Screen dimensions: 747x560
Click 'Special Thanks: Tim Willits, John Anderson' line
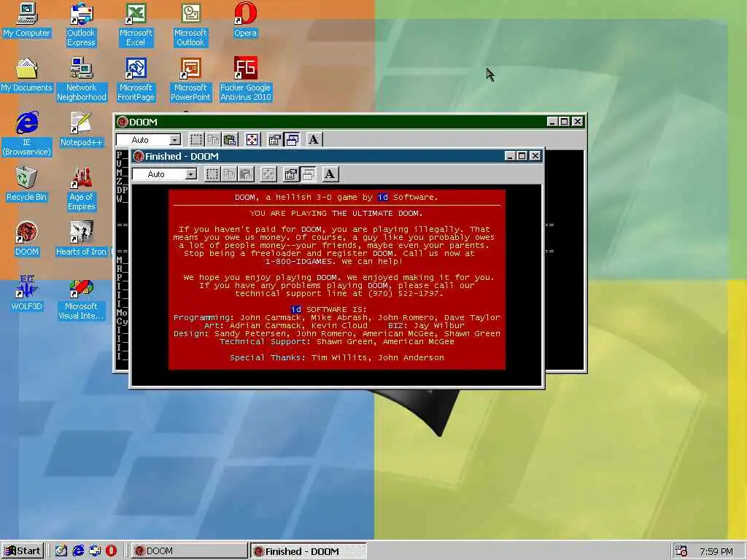coord(337,357)
